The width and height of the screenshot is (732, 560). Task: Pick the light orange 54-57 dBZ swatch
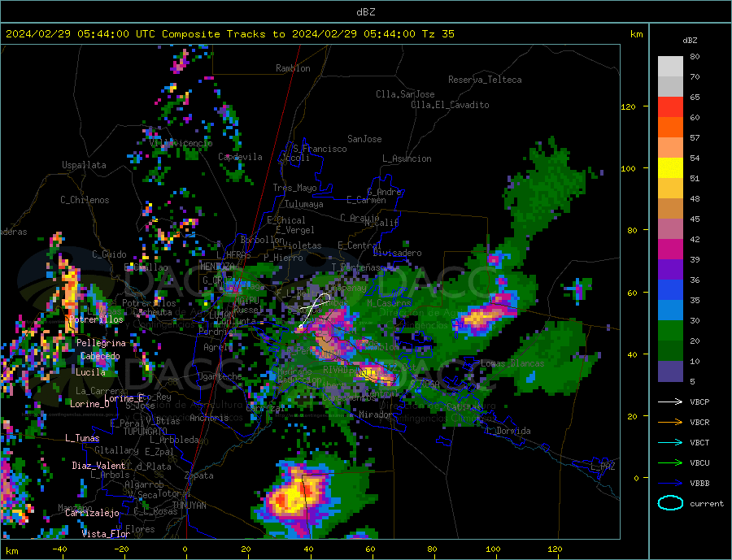tap(670, 148)
